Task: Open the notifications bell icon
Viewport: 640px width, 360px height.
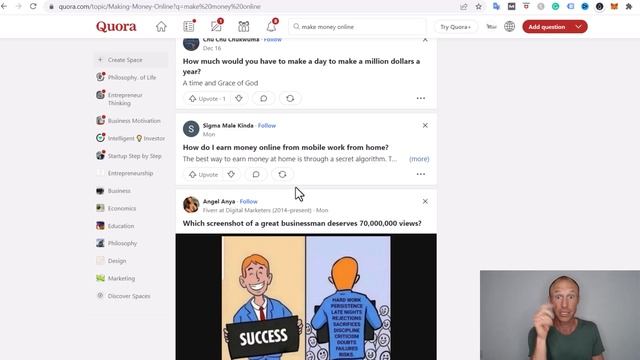Action: [271, 27]
